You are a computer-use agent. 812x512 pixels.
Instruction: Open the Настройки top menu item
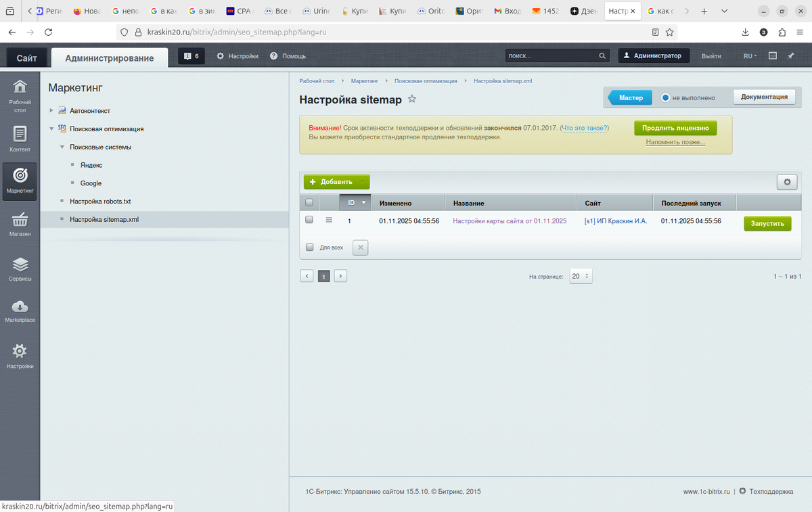pyautogui.click(x=238, y=56)
